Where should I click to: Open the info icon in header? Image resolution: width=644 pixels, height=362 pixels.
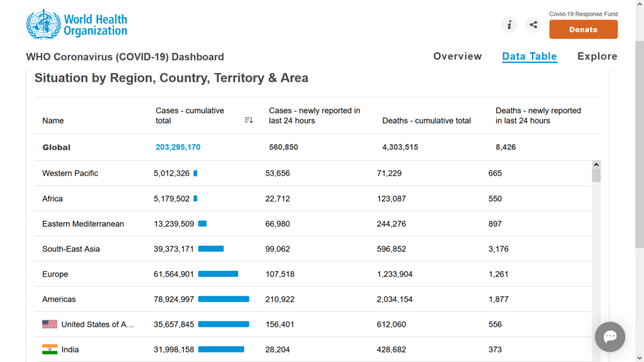point(509,25)
